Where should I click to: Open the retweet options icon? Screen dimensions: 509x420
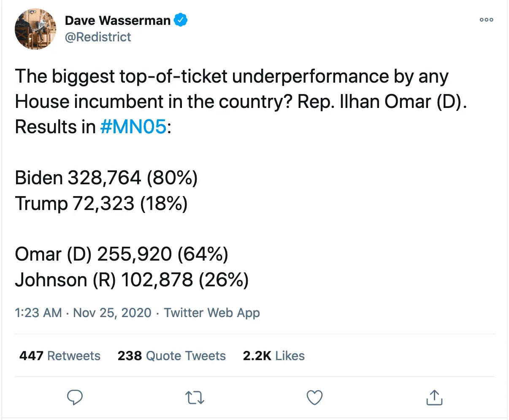[x=195, y=397]
